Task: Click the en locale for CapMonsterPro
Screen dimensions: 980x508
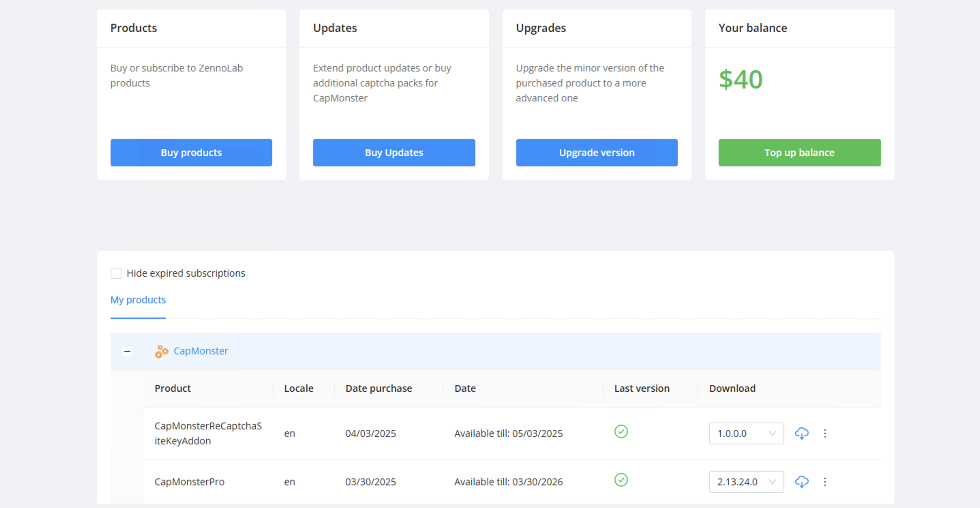Action: (x=289, y=482)
